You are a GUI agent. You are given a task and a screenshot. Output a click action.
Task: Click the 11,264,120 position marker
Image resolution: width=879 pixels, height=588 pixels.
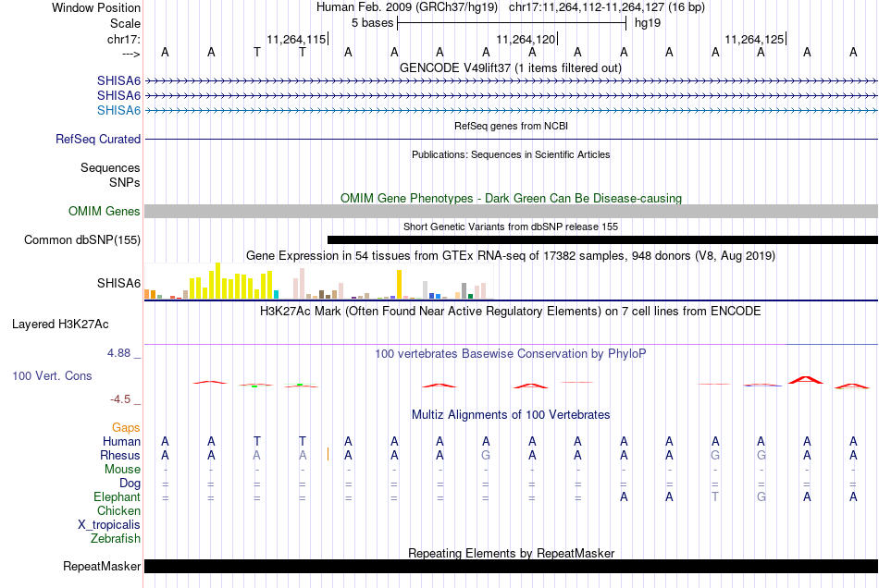pyautogui.click(x=526, y=39)
